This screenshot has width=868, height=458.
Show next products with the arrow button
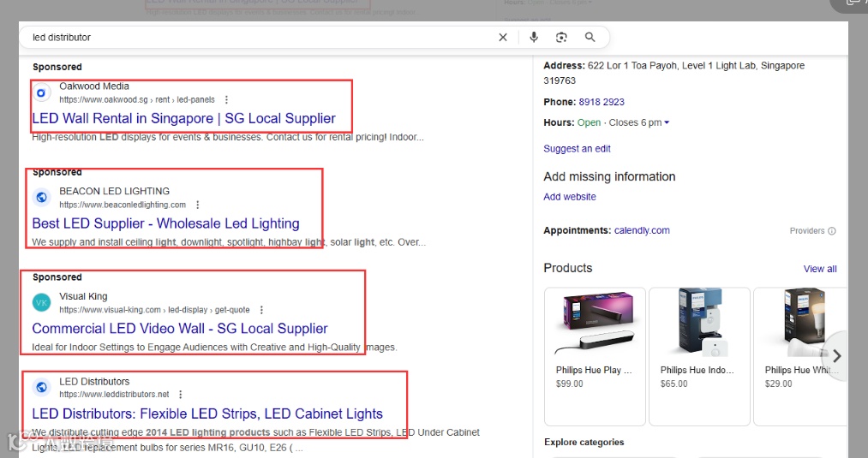(x=836, y=355)
